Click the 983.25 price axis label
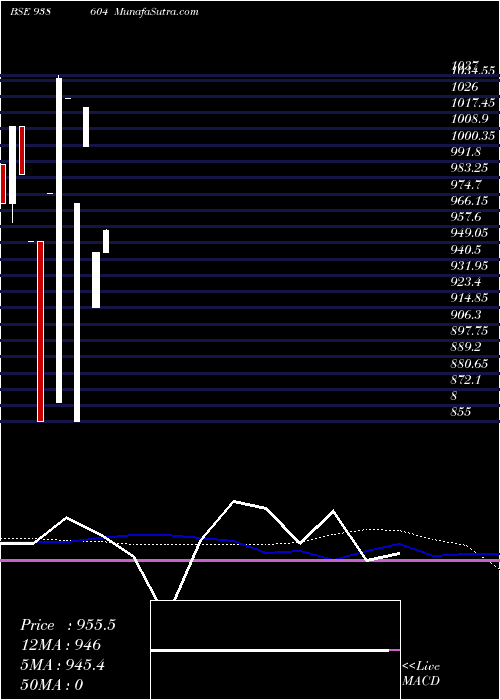 click(469, 168)
